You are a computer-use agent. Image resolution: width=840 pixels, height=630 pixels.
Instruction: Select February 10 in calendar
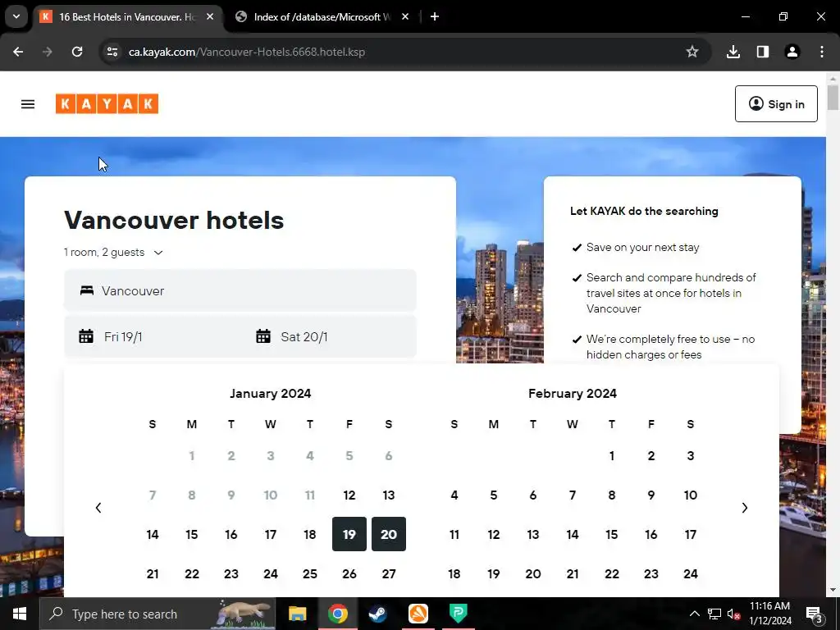[x=691, y=495]
